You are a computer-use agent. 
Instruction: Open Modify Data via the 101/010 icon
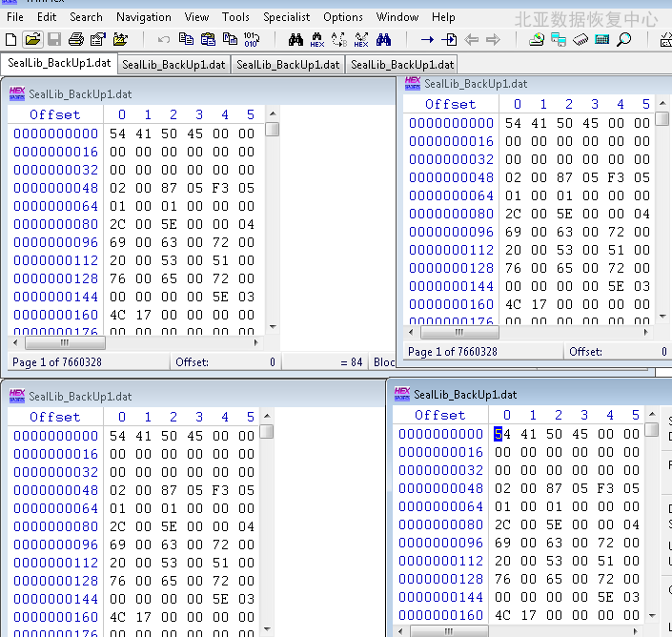252,39
